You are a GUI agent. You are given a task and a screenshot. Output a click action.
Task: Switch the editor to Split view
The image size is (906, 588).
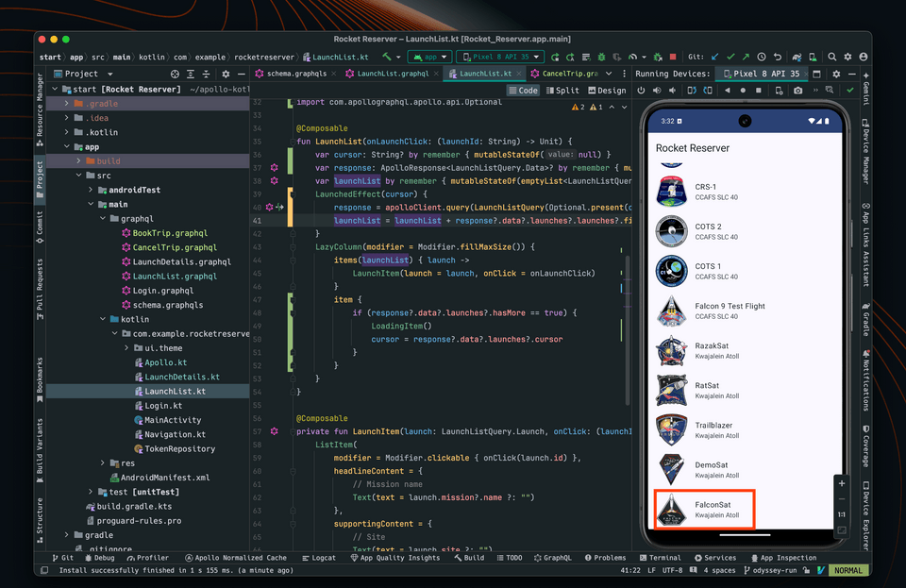(x=562, y=90)
